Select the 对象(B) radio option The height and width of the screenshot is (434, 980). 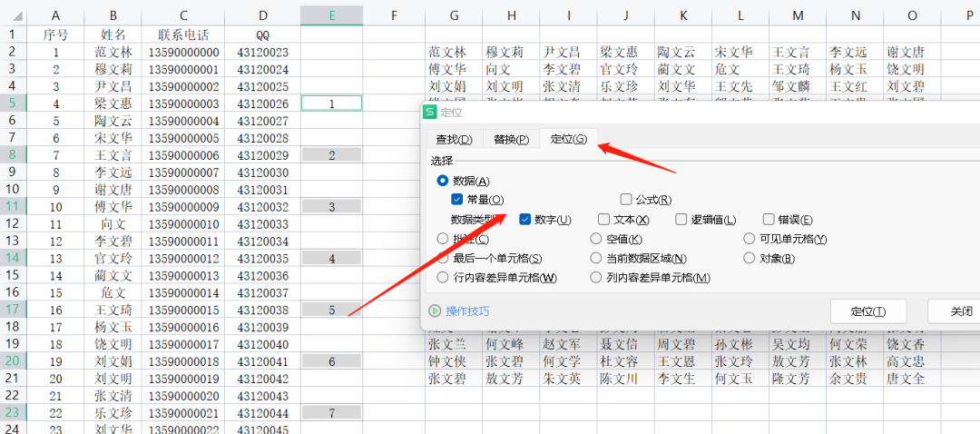coord(749,258)
